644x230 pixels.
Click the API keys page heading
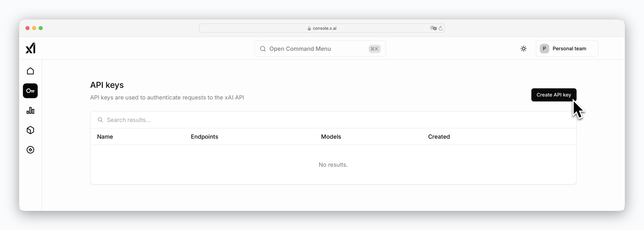(107, 85)
